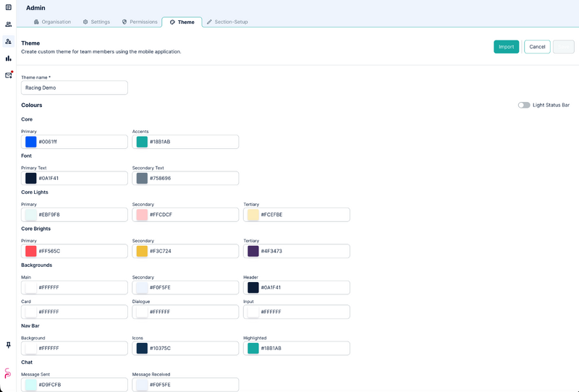This screenshot has height=392, width=579.
Task: Edit Core Lights Tertiary hex #FCEFBE
Action: tap(297, 215)
